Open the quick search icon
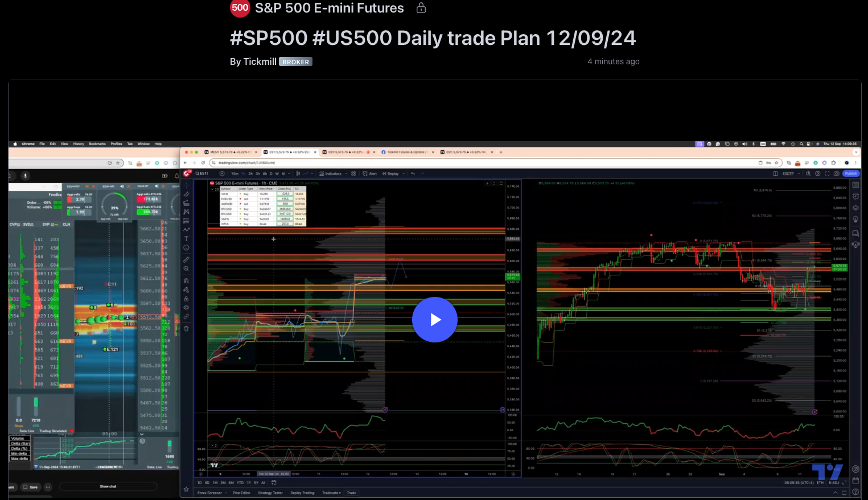This screenshot has height=500, width=868. click(808, 173)
